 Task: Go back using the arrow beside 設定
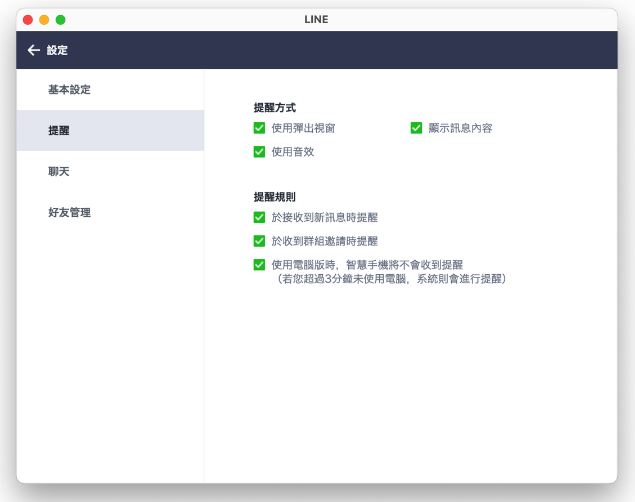coord(34,50)
